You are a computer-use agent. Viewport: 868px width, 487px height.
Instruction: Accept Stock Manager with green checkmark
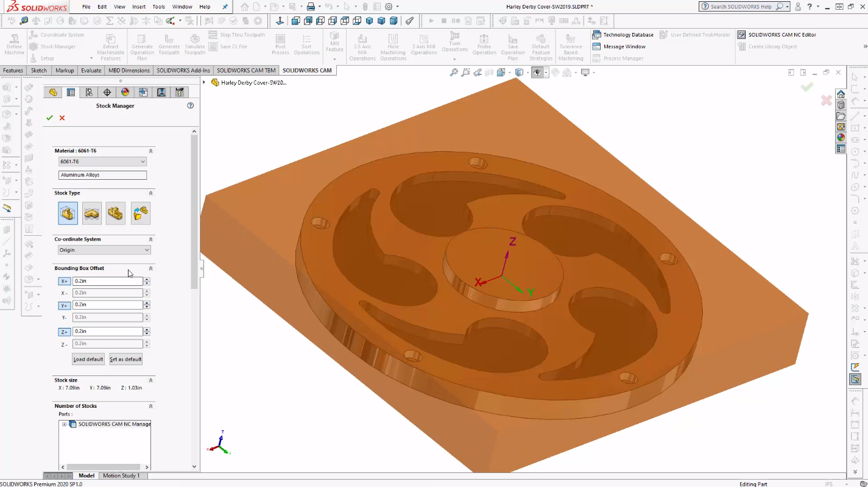[x=49, y=118]
